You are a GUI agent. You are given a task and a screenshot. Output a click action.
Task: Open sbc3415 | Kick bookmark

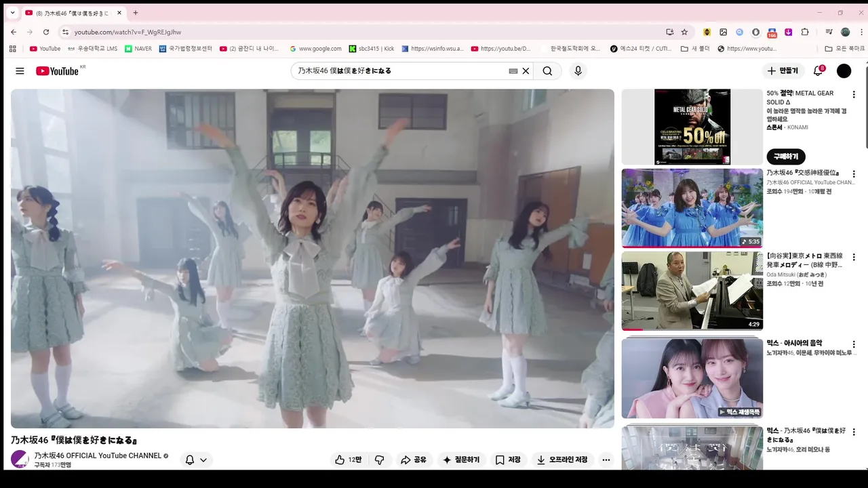(372, 49)
